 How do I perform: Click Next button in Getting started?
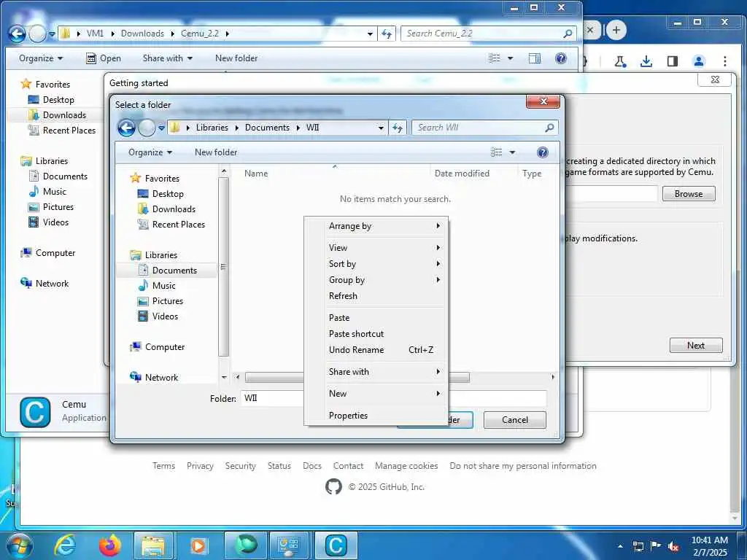pos(695,346)
